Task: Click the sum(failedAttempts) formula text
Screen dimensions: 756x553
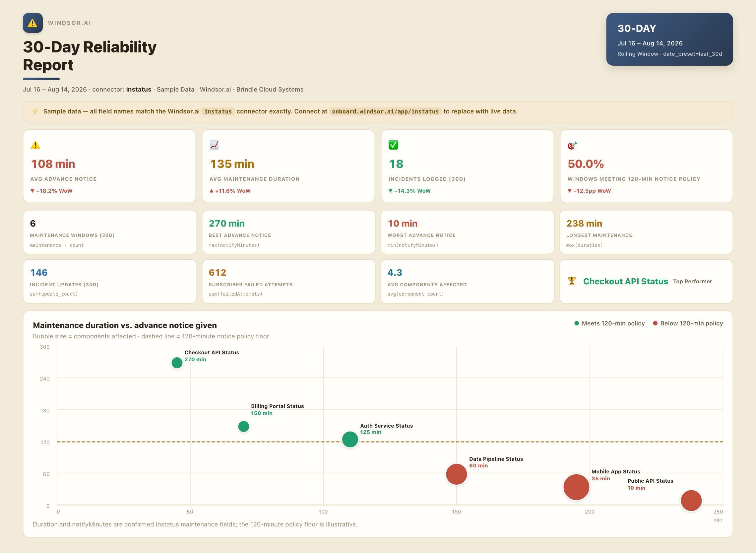Action: 235,294
